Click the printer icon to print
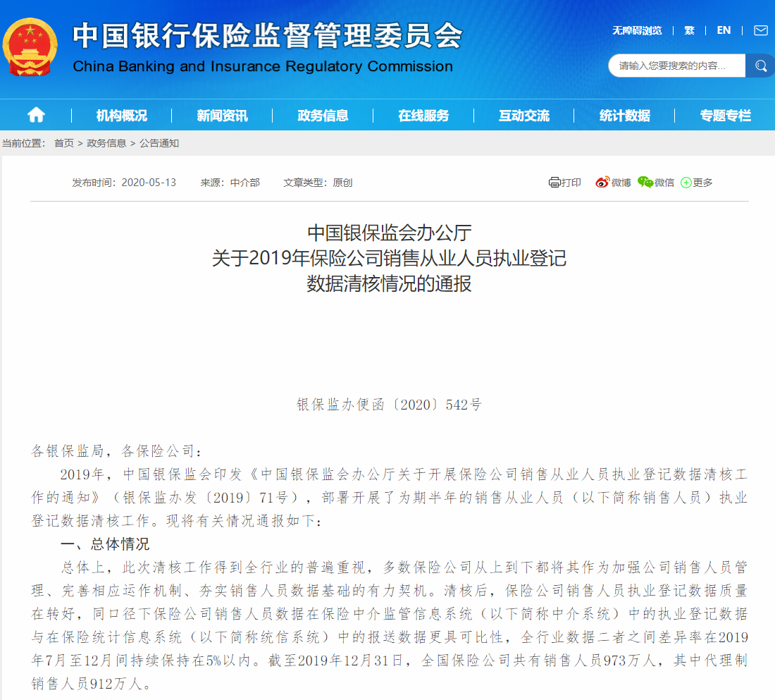The height and width of the screenshot is (700, 775). [554, 183]
